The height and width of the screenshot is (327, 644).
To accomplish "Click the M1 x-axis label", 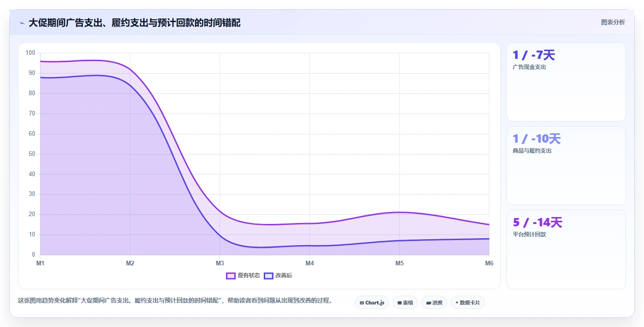I will 40,263.
